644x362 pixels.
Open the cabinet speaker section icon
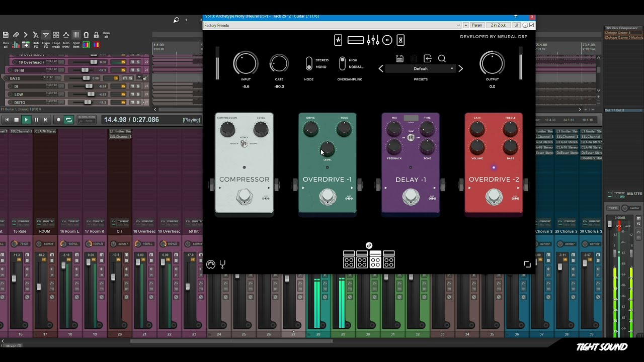coord(387,40)
